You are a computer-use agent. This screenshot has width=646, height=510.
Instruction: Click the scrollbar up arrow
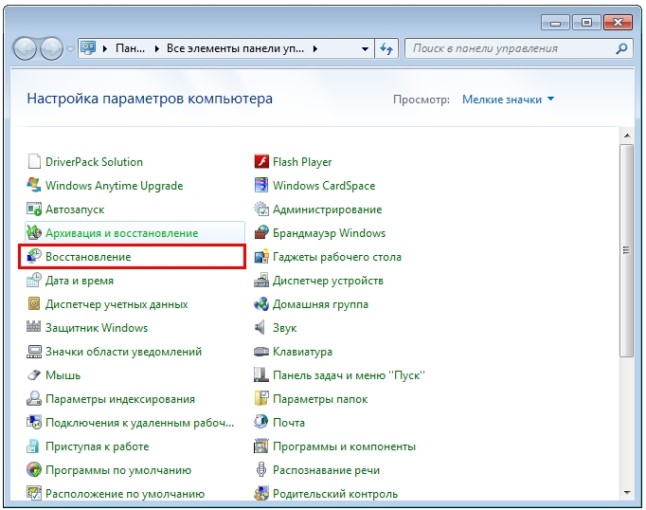pos(627,136)
